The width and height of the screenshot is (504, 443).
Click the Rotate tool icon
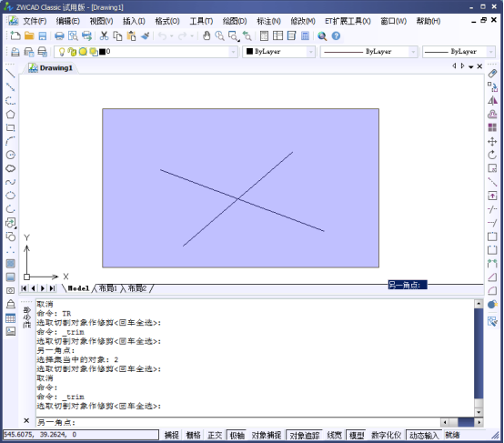(x=492, y=155)
